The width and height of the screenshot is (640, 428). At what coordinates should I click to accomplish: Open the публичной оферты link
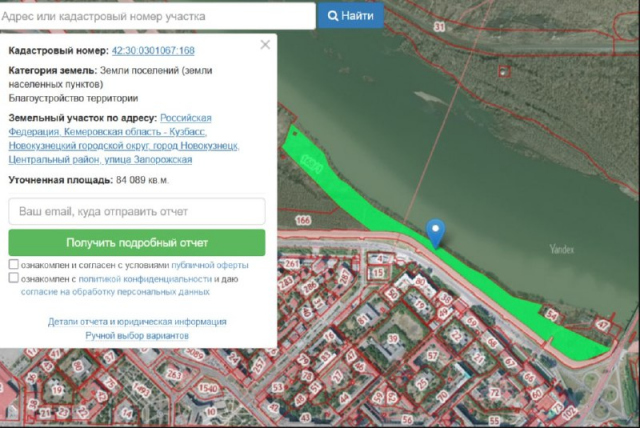tap(210, 265)
